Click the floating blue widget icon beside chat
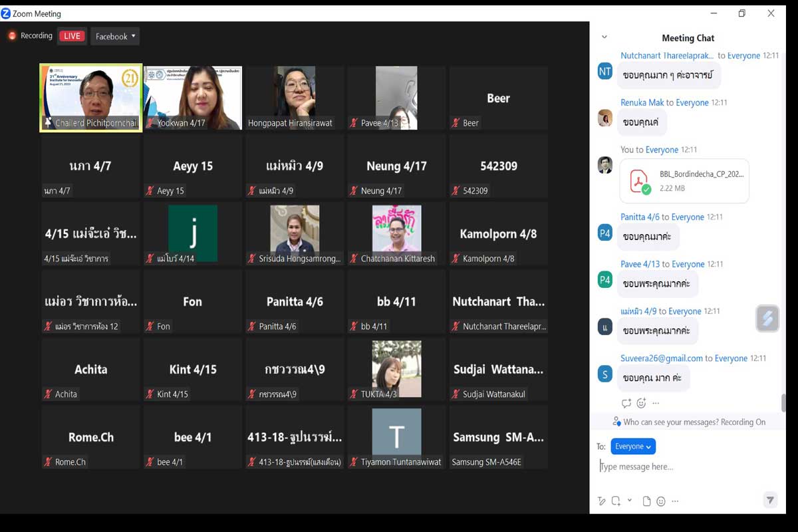Screen dimensions: 798x532 point(767,319)
